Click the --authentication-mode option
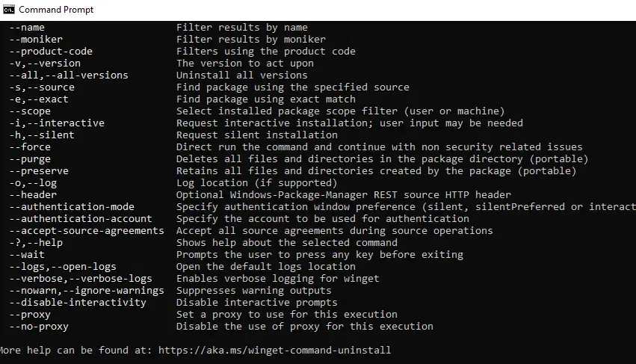 (72, 206)
